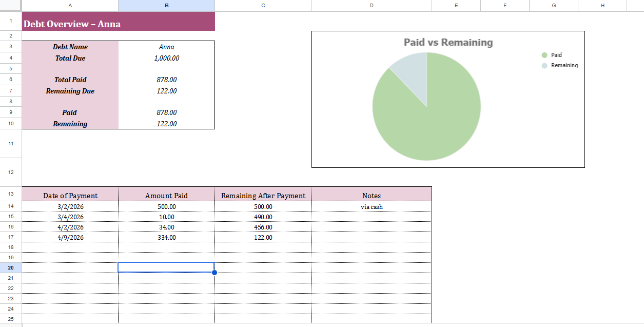Click the green Paid legend dot
644x327 pixels.
click(x=544, y=55)
